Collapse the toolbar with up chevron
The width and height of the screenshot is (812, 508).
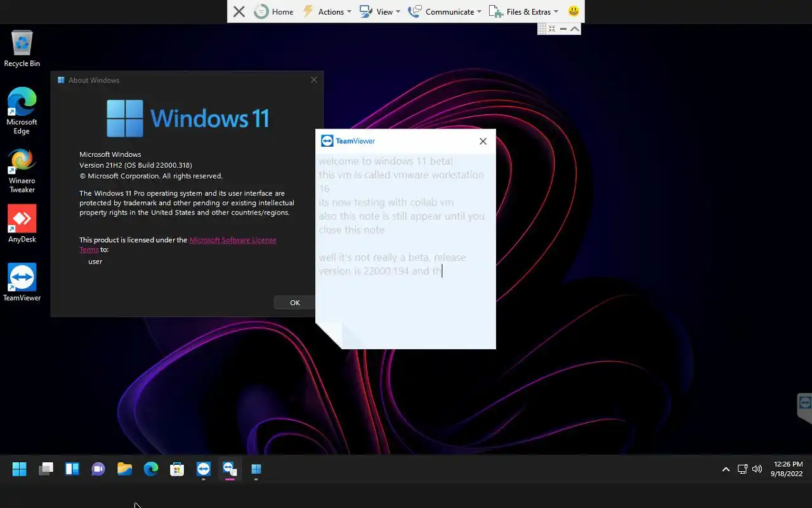click(x=574, y=29)
